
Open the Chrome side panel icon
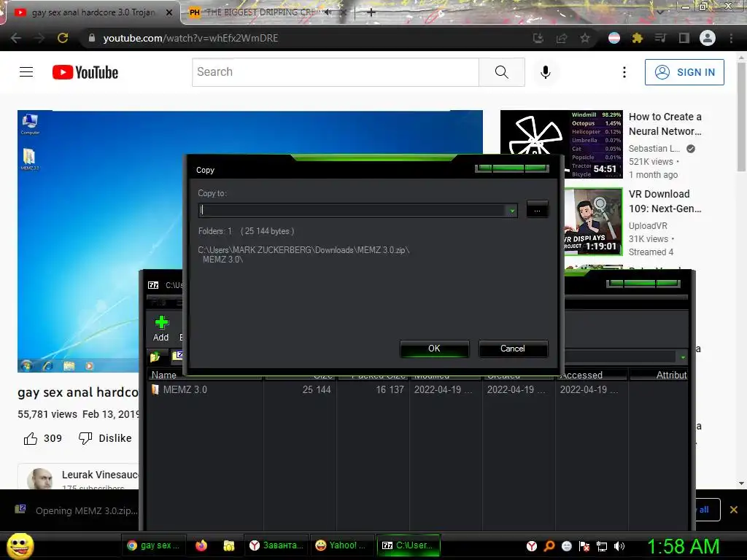coord(684,38)
